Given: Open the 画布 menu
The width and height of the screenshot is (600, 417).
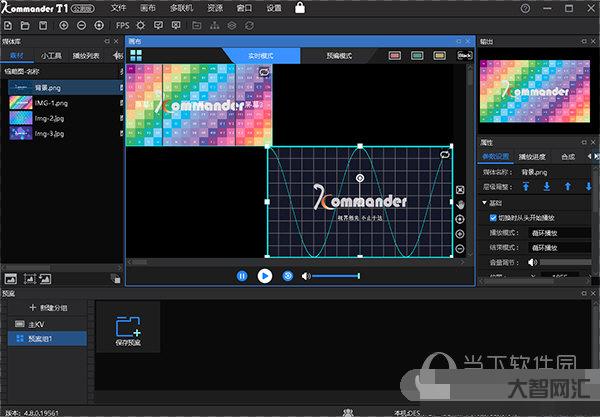Looking at the screenshot, I should pyautogui.click(x=148, y=8).
